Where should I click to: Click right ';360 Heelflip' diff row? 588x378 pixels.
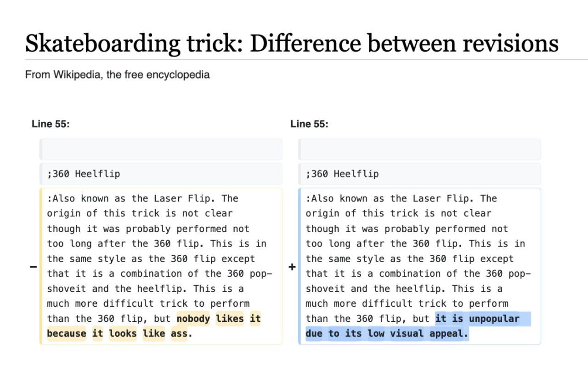(419, 174)
